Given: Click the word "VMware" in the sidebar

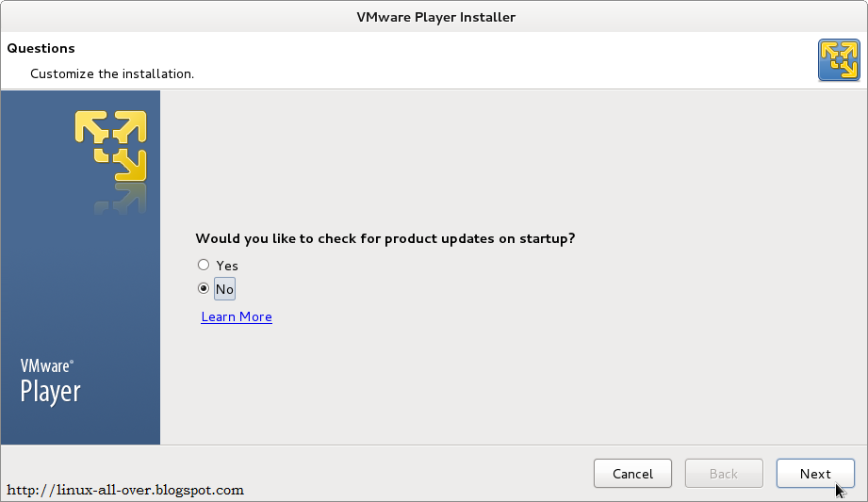Looking at the screenshot, I should (x=46, y=365).
